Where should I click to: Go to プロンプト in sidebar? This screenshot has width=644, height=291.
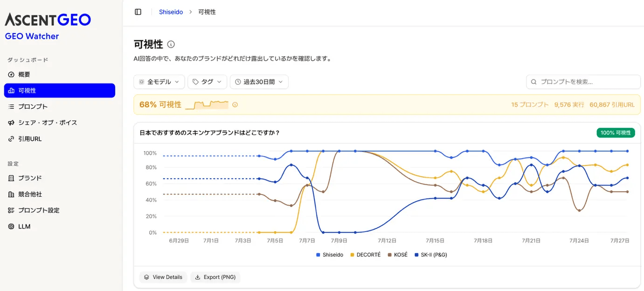pyautogui.click(x=60, y=107)
